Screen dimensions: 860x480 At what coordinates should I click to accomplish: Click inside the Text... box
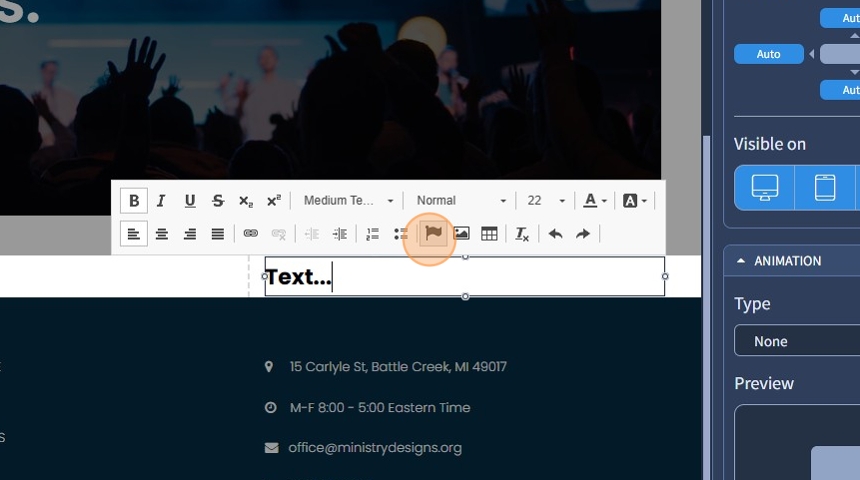click(465, 276)
